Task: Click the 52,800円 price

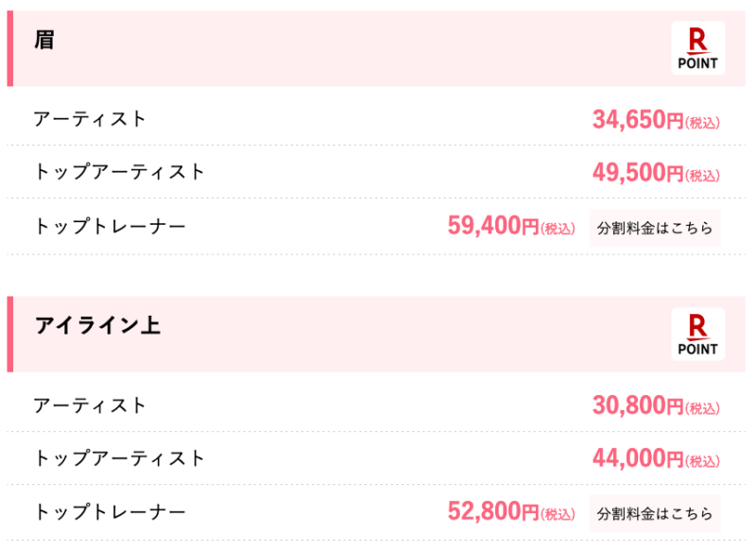Action: (511, 511)
